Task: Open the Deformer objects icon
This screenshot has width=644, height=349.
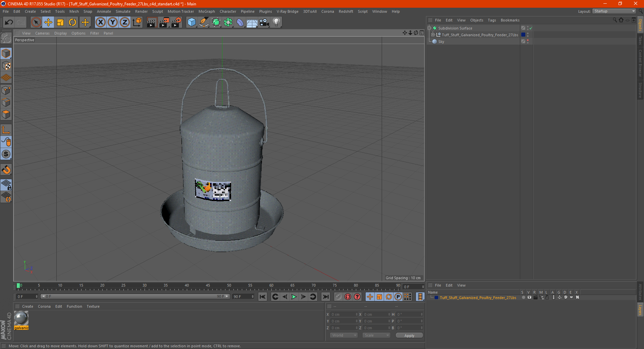Action: [x=240, y=22]
